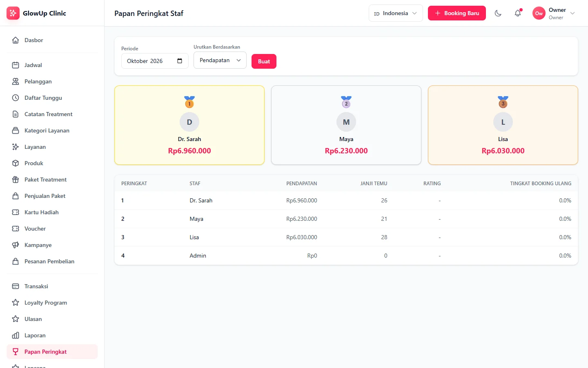This screenshot has width=588, height=368.
Task: Click the Oktober 2026 period field
Action: (155, 61)
